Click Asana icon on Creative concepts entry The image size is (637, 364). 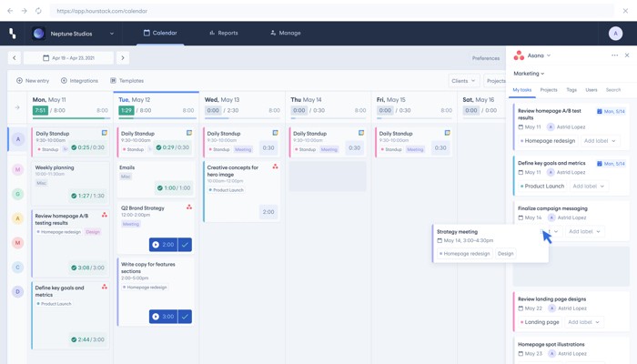[275, 167]
